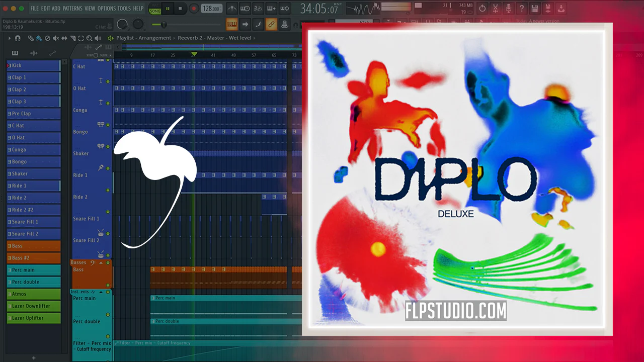Open the VIEW menu
The width and height of the screenshot is (644, 362).
[x=90, y=9]
